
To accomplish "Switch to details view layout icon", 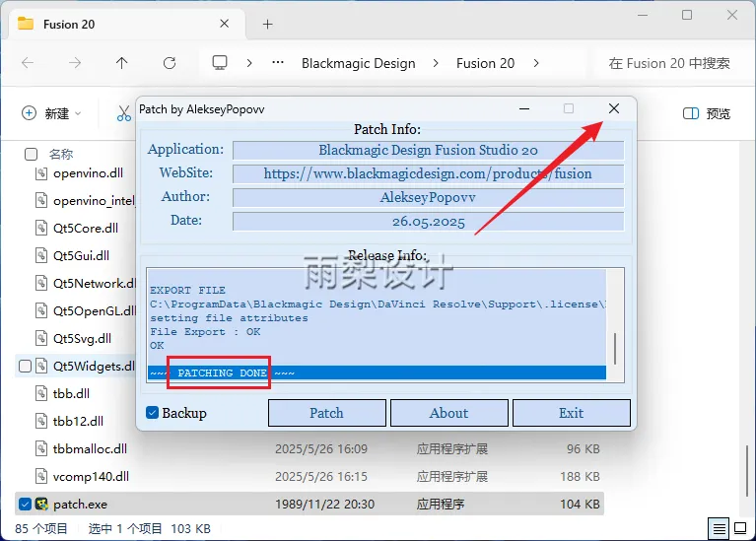I will coord(719,529).
